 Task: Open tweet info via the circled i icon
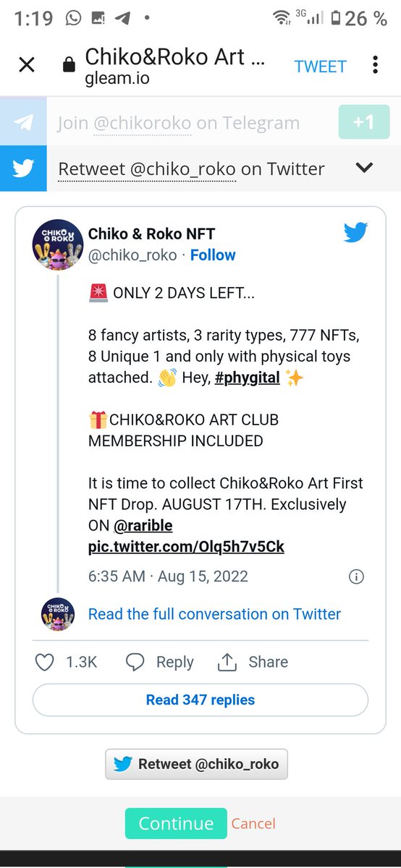pyautogui.click(x=356, y=576)
